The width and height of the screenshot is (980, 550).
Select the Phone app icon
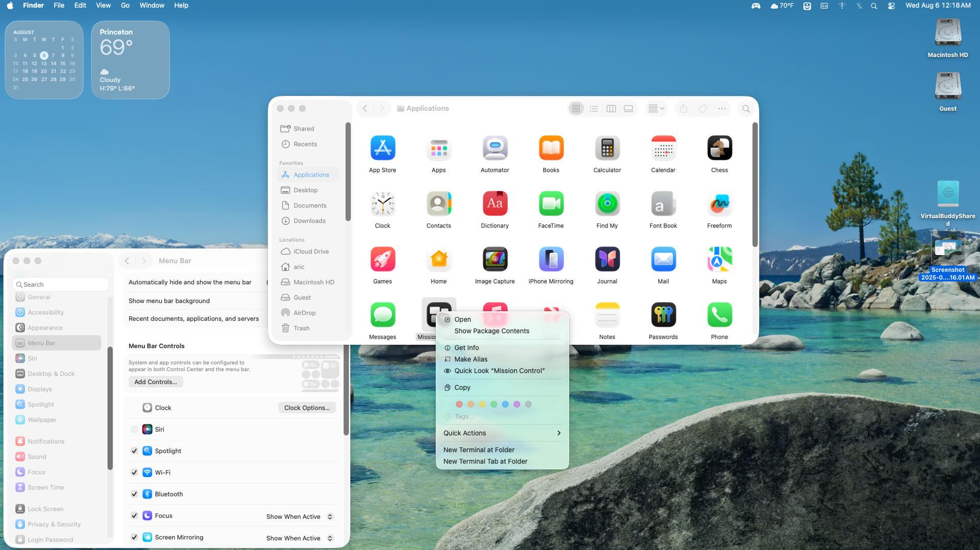click(x=719, y=315)
